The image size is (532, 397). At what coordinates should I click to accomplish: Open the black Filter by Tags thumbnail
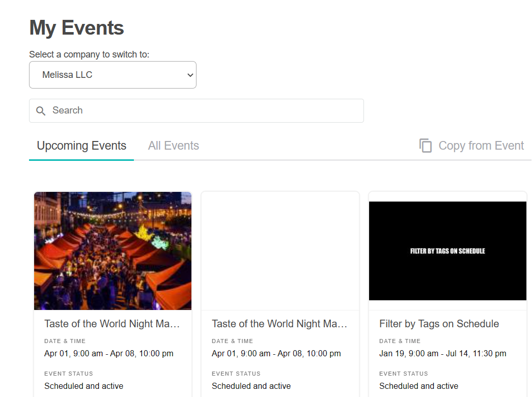[x=447, y=251]
